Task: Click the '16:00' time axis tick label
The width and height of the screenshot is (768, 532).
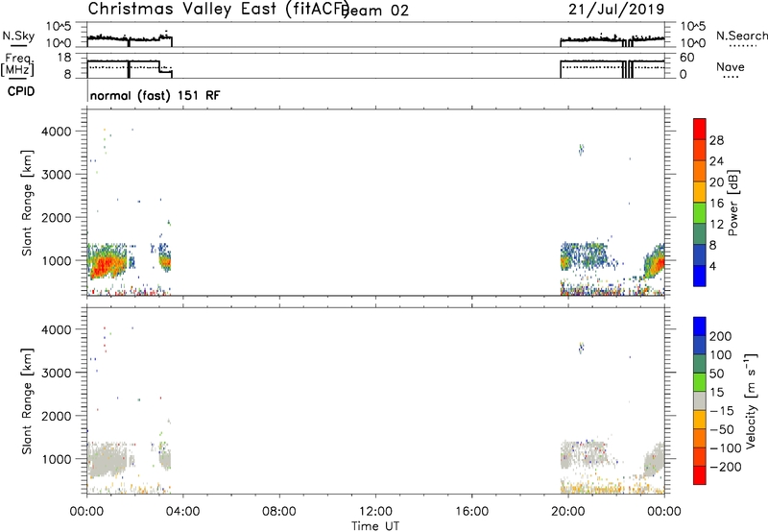Action: (x=471, y=512)
